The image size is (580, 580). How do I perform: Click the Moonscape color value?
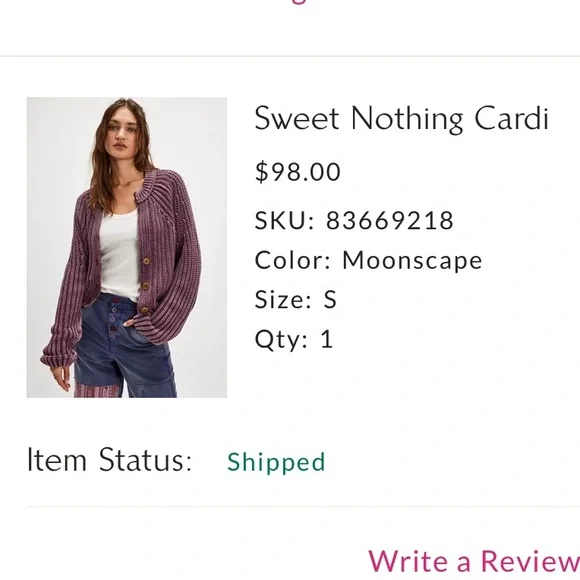[412, 260]
